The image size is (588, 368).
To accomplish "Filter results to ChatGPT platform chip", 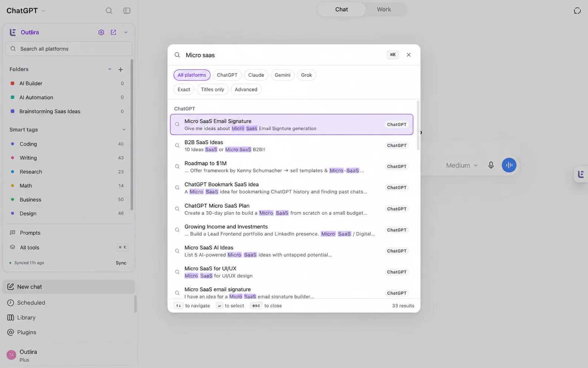I will click(227, 75).
